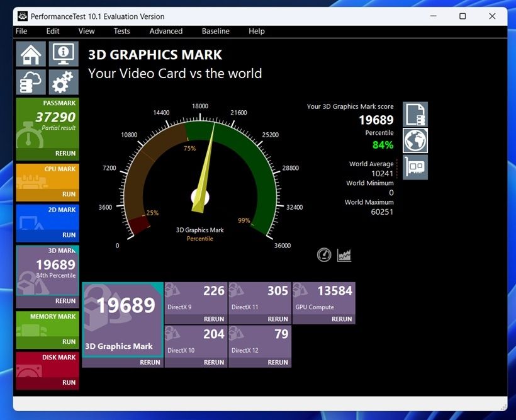Select the DirectX 11 score 305 tile
This screenshot has width=516, height=420.
[260, 298]
